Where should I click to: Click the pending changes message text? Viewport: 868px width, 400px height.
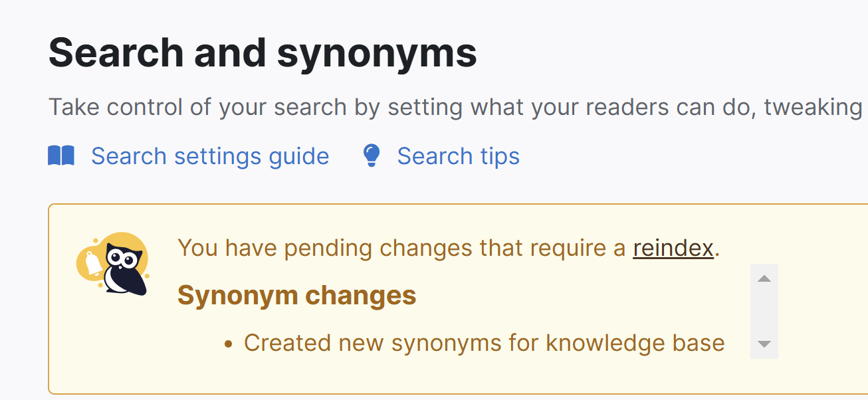tap(449, 248)
